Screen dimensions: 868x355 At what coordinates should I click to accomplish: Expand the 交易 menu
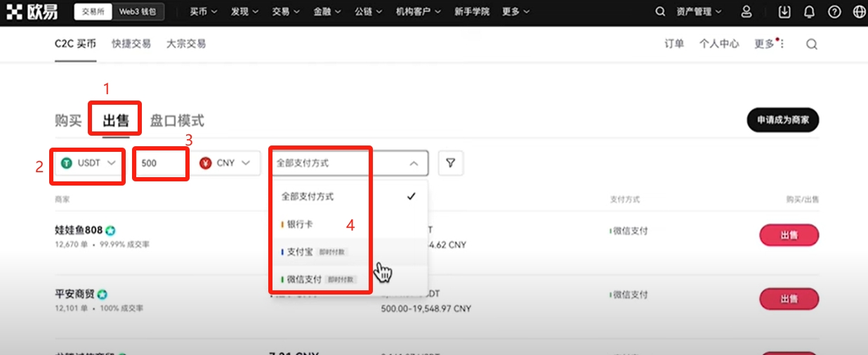[x=287, y=12]
